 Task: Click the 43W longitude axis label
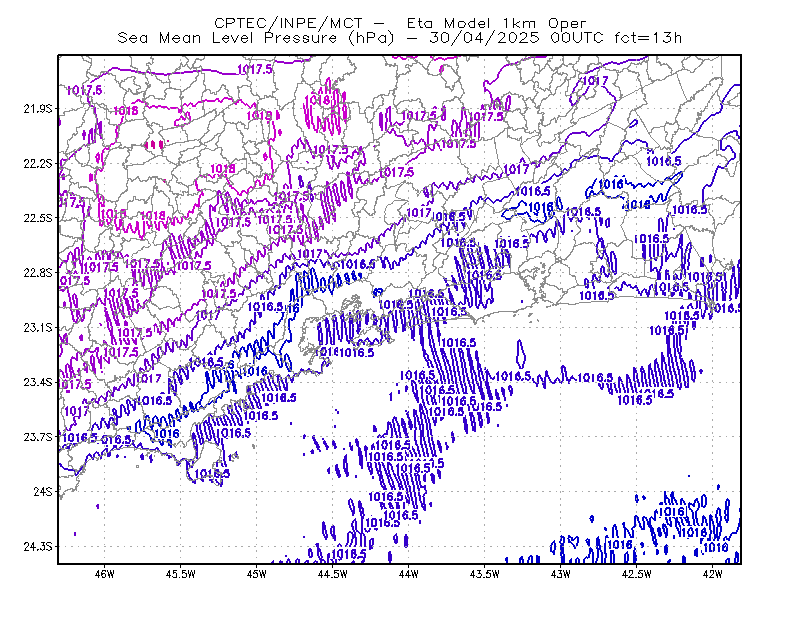pyautogui.click(x=561, y=574)
